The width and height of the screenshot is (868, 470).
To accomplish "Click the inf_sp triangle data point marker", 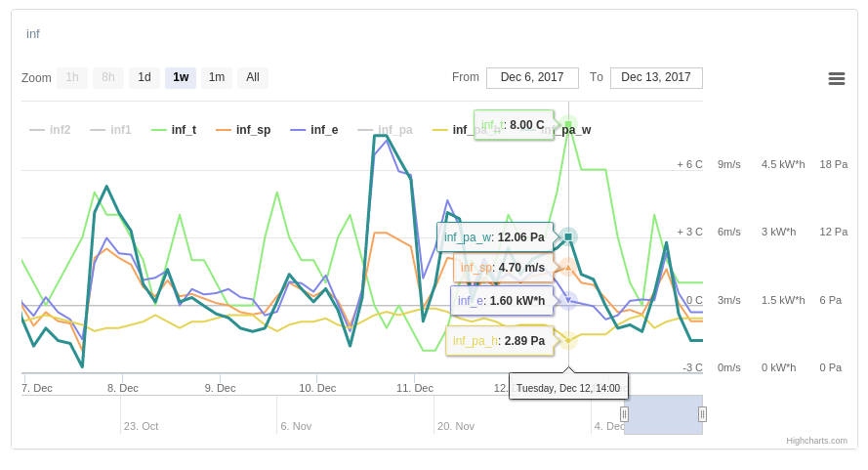I will [x=568, y=267].
